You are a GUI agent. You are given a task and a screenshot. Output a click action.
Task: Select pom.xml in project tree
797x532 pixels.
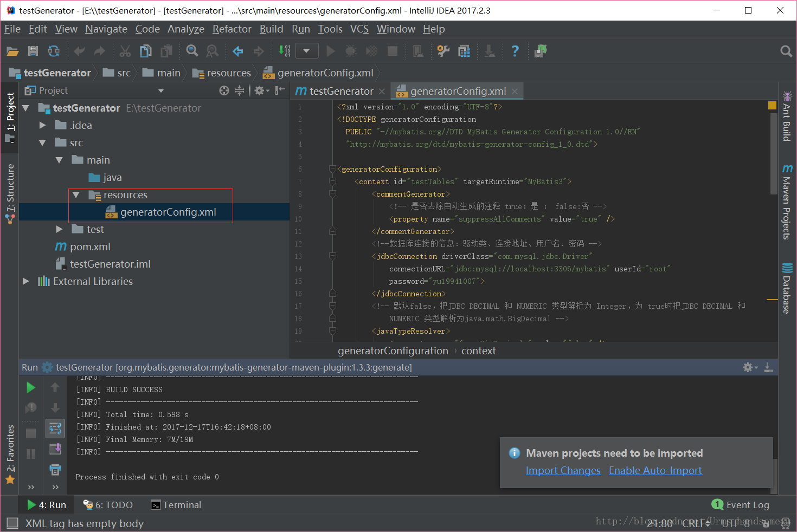point(83,246)
